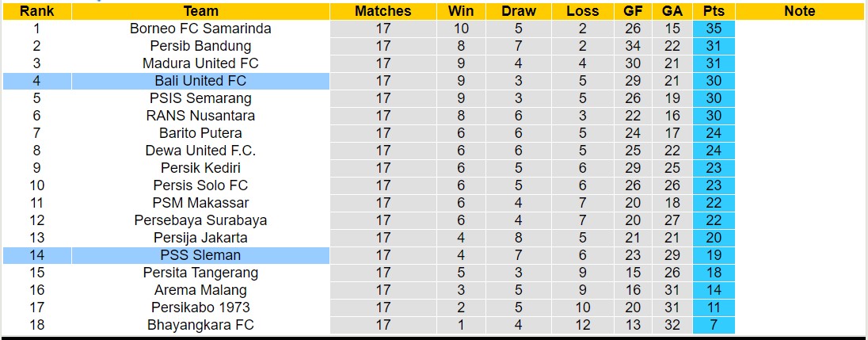The width and height of the screenshot is (868, 340).
Task: Click on Persib Bandung team name
Action: click(x=200, y=46)
